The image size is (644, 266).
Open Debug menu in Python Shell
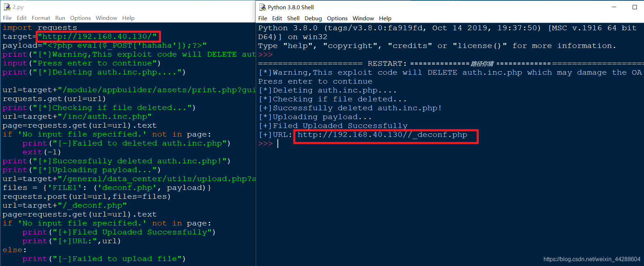313,18
